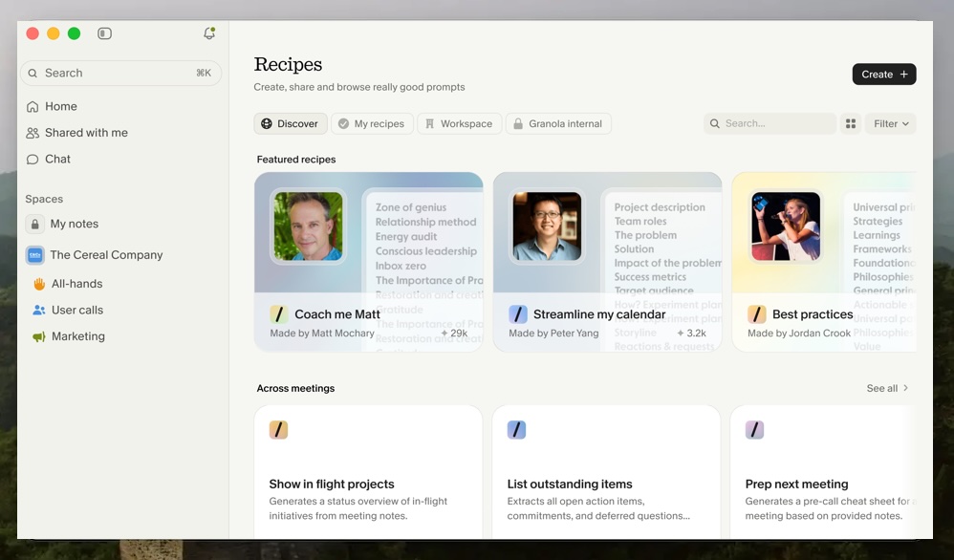Click Best practices slash icon
The image size is (954, 560).
[x=757, y=314]
